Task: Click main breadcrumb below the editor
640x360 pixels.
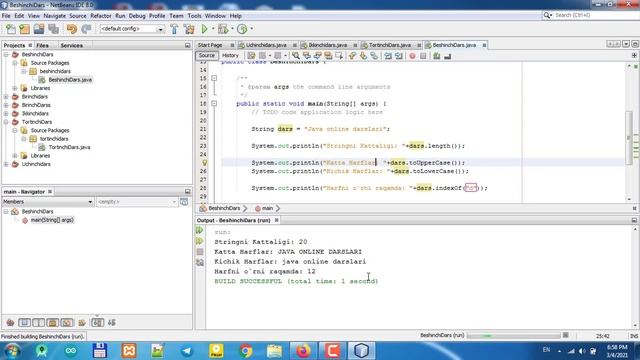Action: click(267, 209)
